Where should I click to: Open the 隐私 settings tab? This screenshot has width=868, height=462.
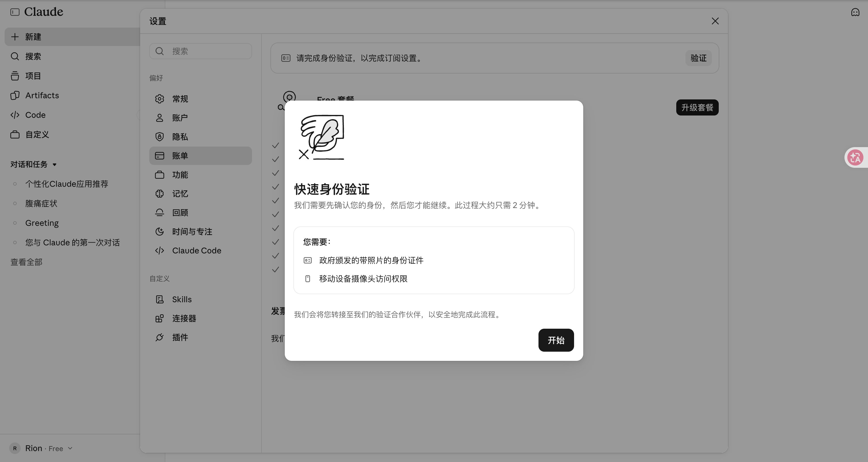[200, 136]
